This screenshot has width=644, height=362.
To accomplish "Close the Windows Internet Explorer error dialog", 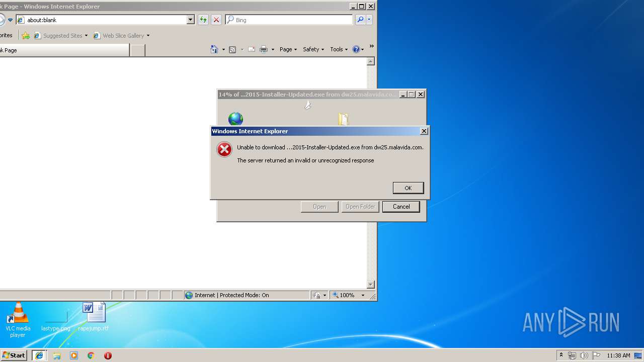I will 424,131.
